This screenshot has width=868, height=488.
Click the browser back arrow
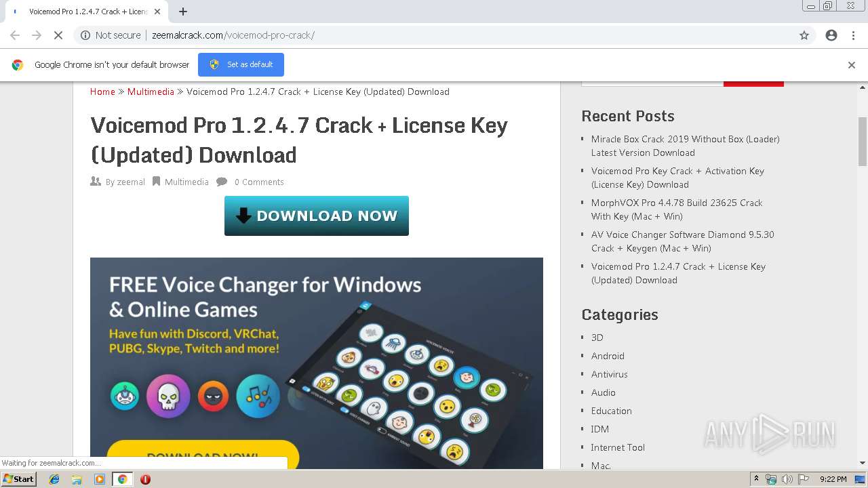click(x=15, y=35)
